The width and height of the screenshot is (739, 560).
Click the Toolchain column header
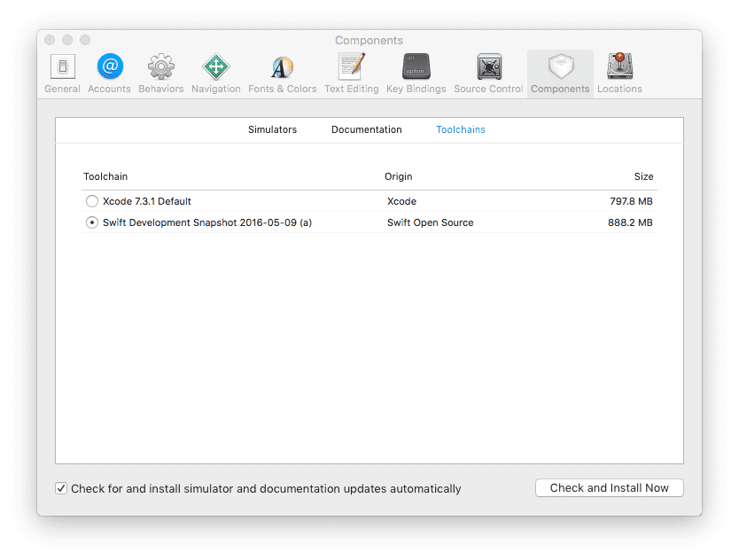[x=105, y=176]
